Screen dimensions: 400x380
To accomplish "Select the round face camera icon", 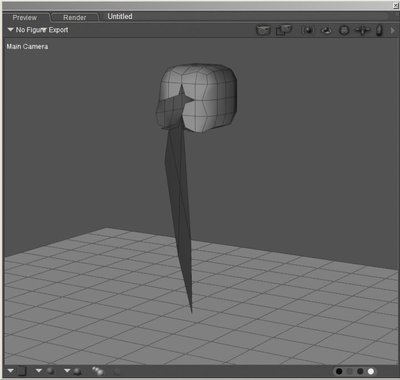I will click(x=344, y=30).
